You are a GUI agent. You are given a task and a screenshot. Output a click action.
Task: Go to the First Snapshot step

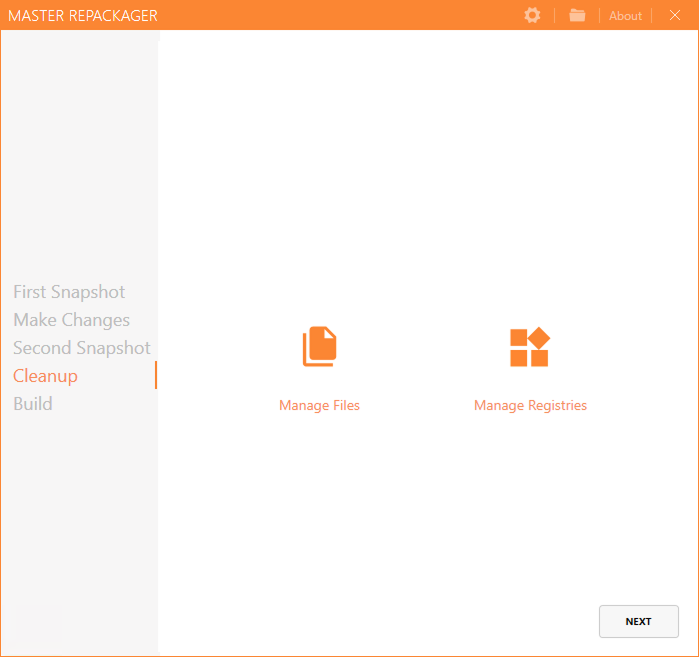point(69,292)
